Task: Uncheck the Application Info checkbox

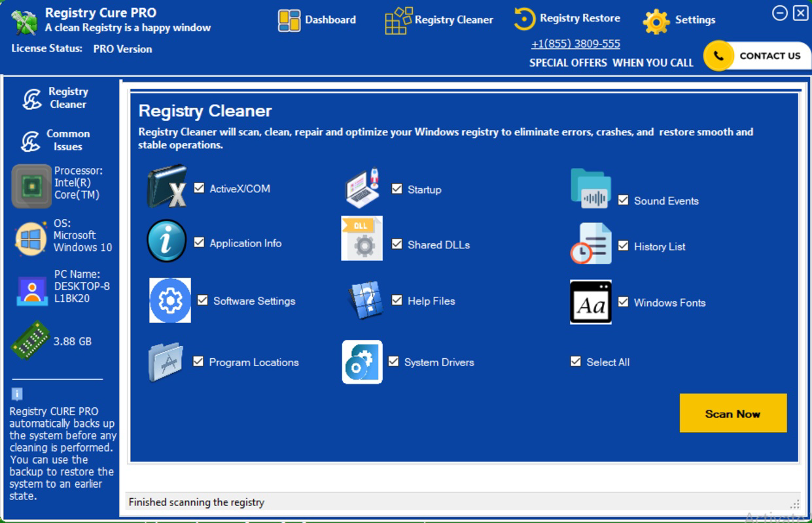Action: pyautogui.click(x=199, y=243)
